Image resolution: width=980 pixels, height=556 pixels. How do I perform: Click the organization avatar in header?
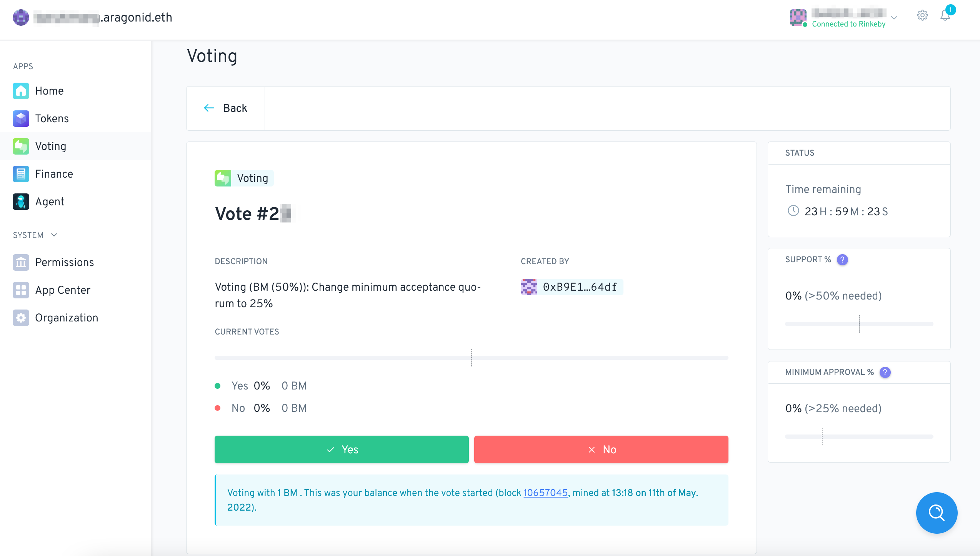[21, 17]
